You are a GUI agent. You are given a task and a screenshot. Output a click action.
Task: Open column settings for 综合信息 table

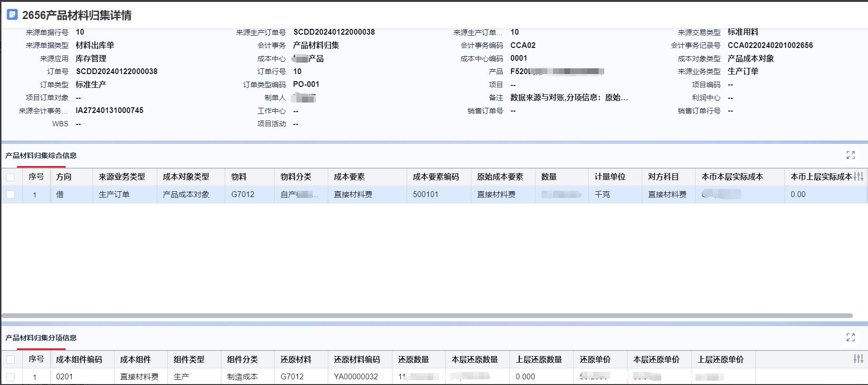(x=858, y=177)
